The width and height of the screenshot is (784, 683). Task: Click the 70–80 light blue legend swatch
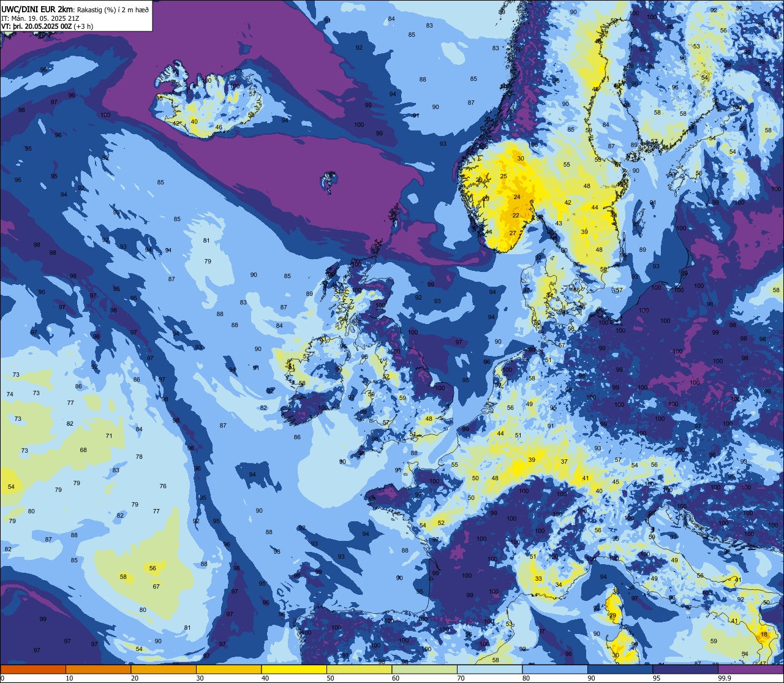tap(489, 669)
